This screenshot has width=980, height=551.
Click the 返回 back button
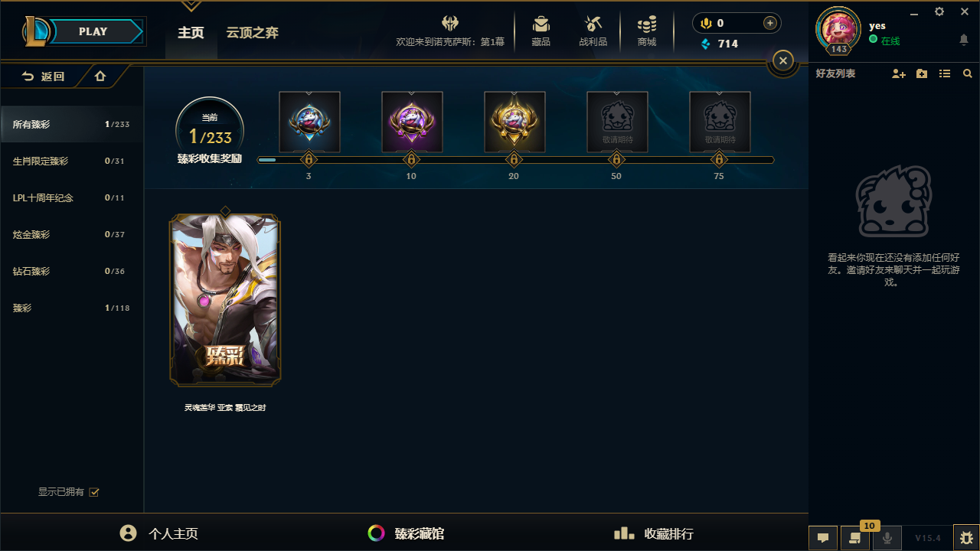[43, 77]
